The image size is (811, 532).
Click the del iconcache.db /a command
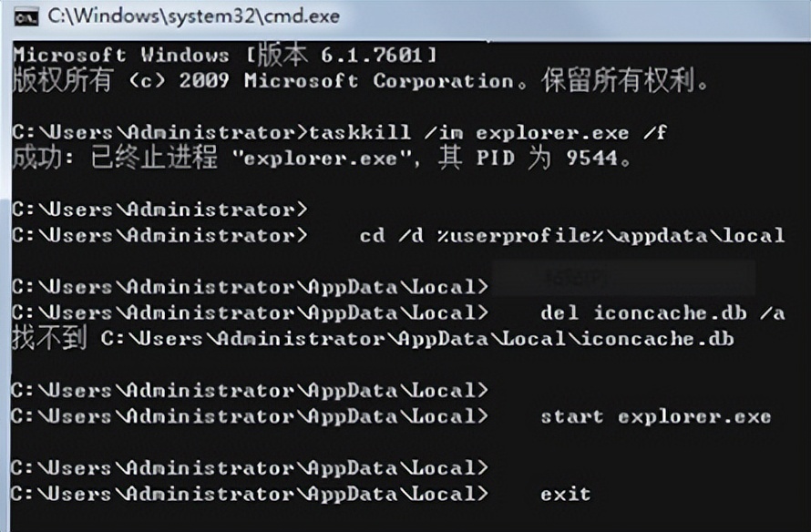(662, 313)
